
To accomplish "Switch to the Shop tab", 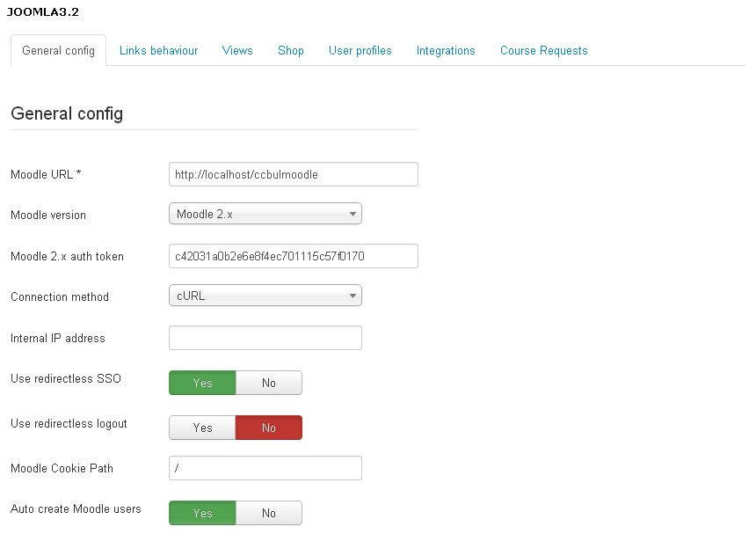I will pos(291,51).
